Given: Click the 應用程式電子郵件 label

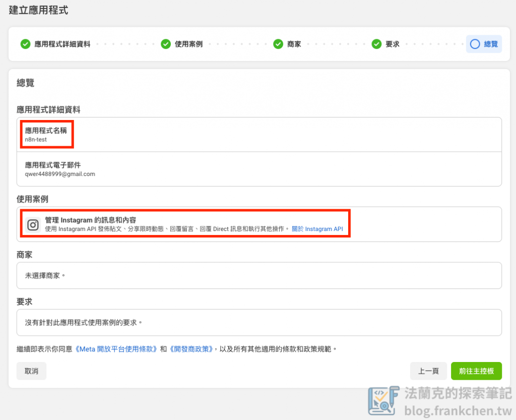Looking at the screenshot, I should click(52, 165).
